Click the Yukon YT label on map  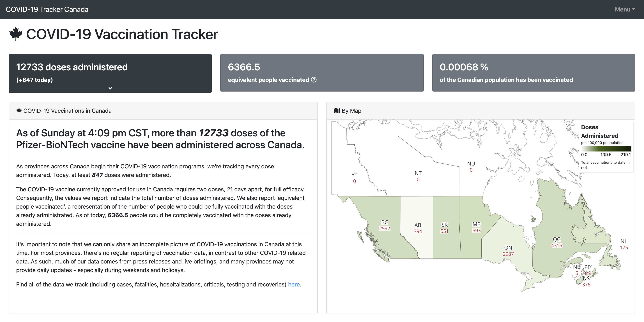(354, 175)
